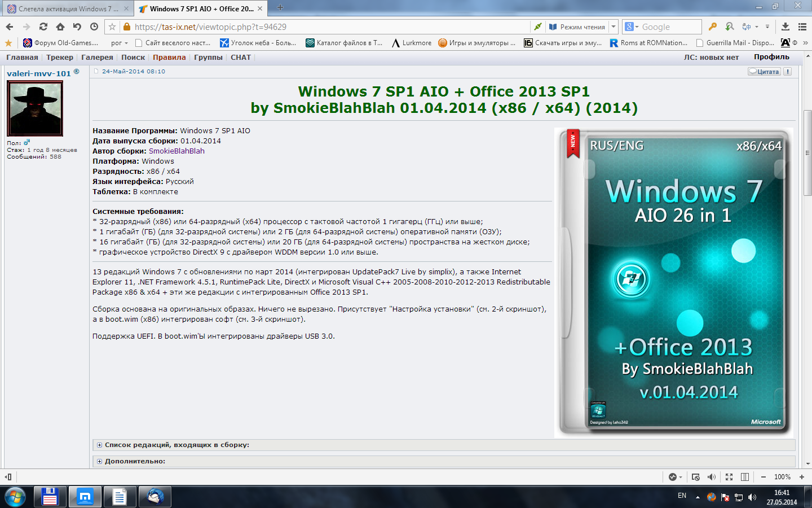
Task: Open the password manager key icon
Action: 713,27
